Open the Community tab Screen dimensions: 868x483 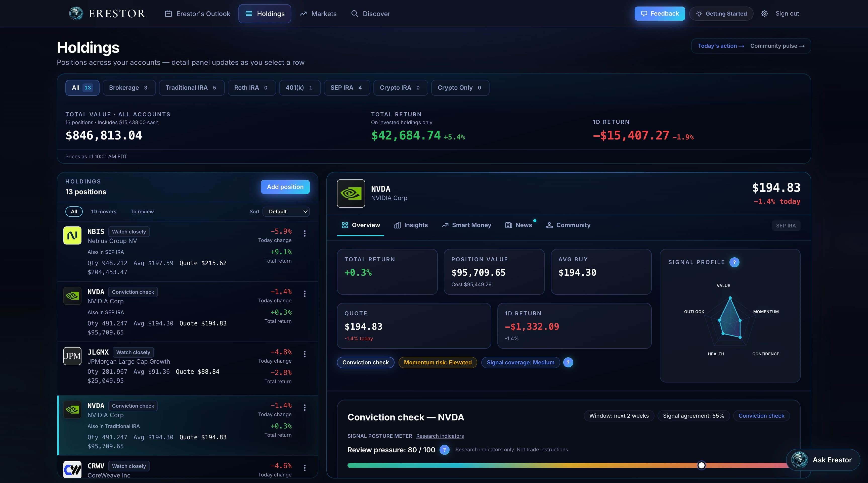[x=568, y=225]
